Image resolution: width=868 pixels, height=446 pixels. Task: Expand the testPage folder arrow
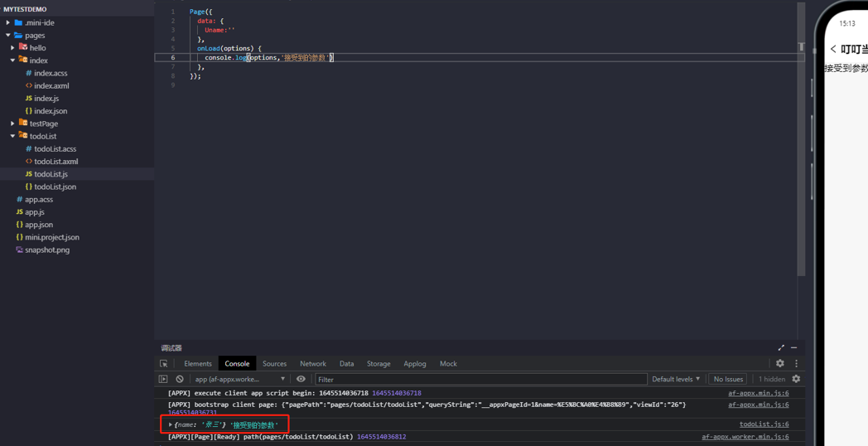pos(12,124)
